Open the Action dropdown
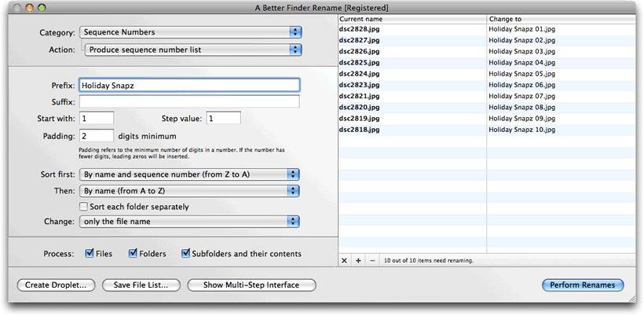The height and width of the screenshot is (316, 644). 193,50
